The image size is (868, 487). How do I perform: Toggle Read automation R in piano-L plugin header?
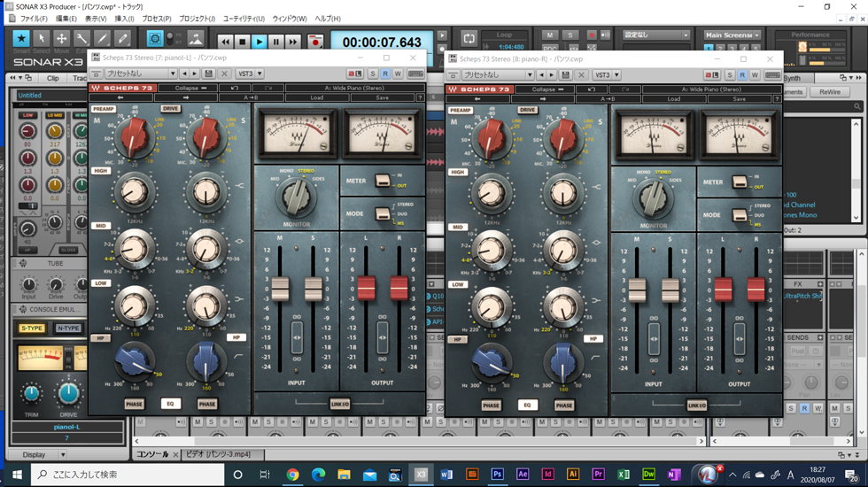coord(385,73)
